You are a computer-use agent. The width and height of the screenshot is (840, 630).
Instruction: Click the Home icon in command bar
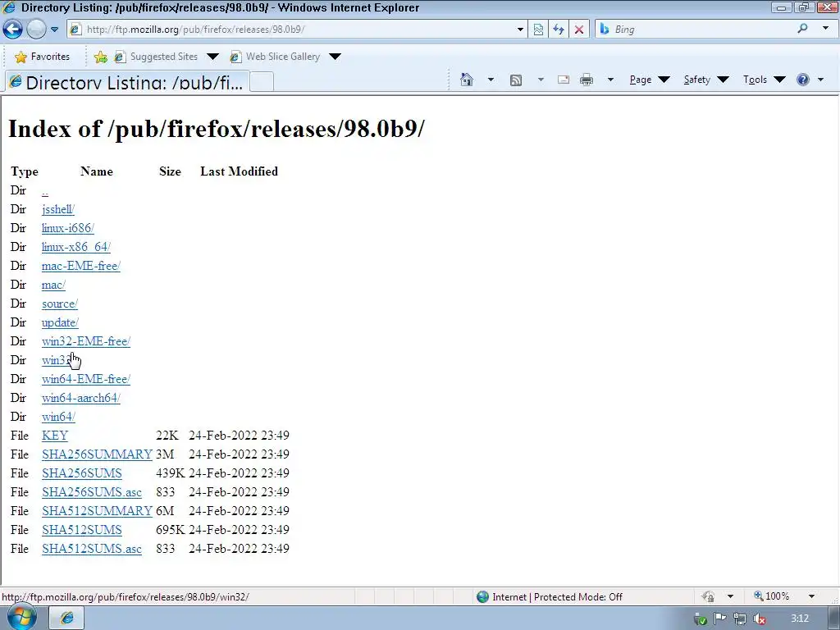click(467, 80)
